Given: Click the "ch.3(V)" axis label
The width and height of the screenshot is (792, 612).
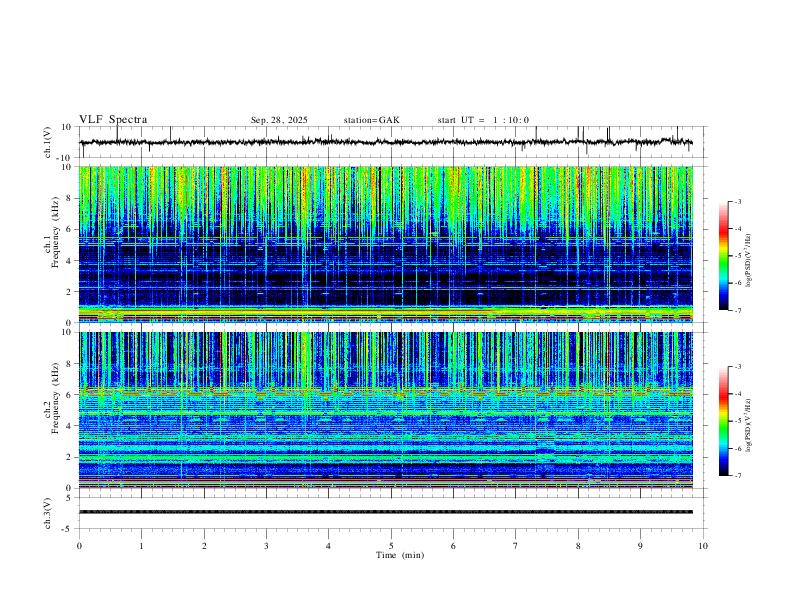Looking at the screenshot, I should [48, 514].
